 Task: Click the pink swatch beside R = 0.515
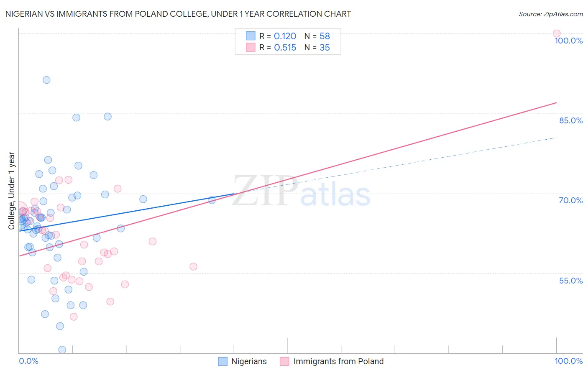[x=251, y=47]
